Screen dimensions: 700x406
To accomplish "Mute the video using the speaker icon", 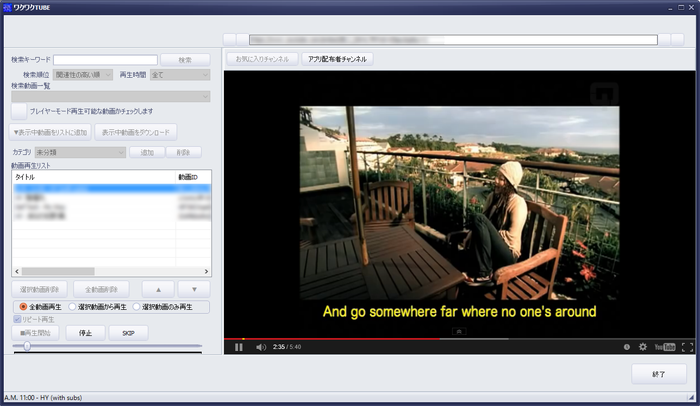I will tap(261, 347).
